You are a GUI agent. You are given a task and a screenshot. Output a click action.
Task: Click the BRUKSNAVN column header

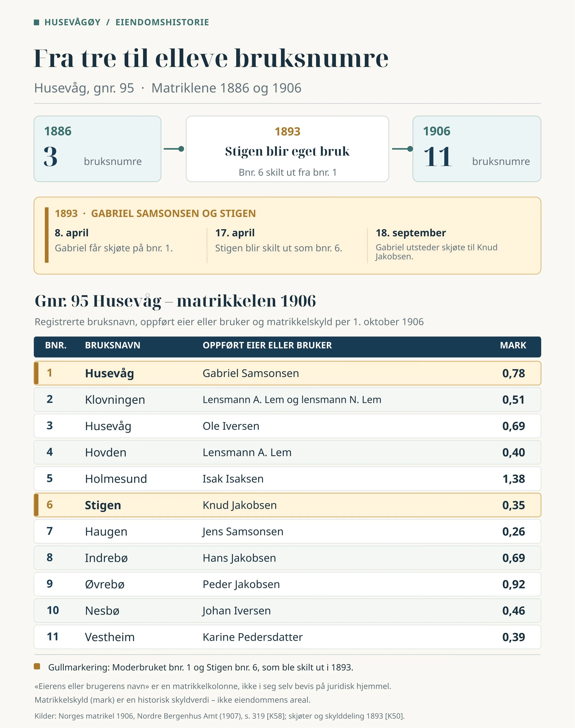113,345
